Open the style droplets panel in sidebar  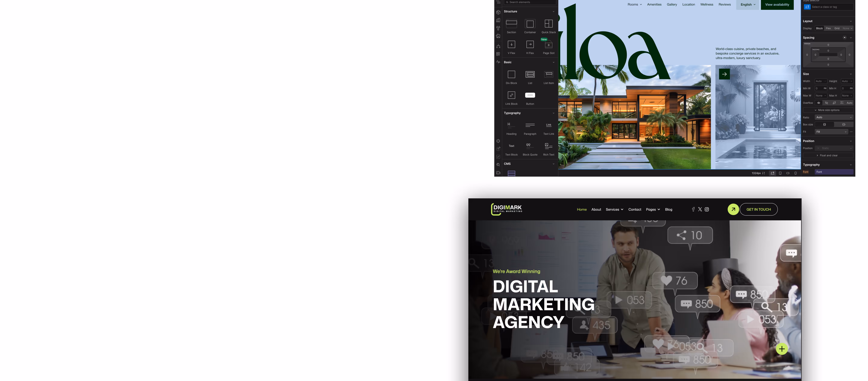pos(498,28)
